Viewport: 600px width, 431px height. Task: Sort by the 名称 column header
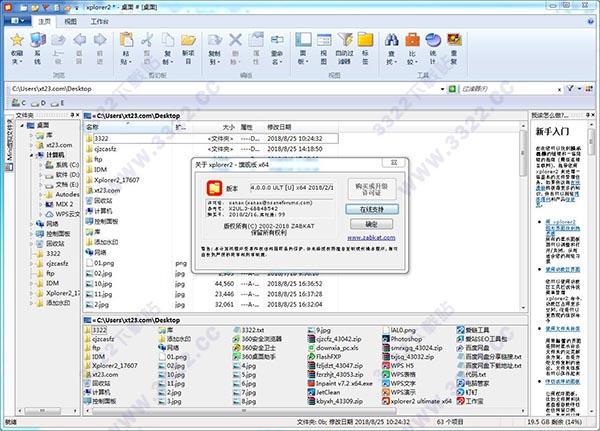129,127
